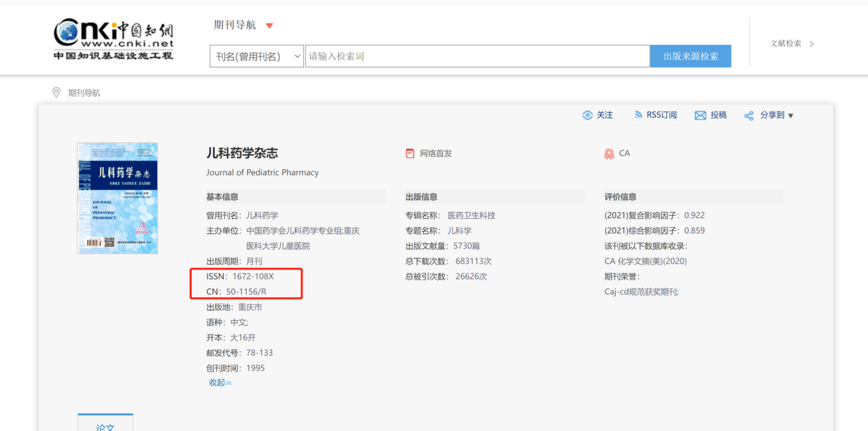Screen dimensions: 868x431
Task: Open the 刊名(曾用刊名) search field selector
Action: tap(256, 56)
